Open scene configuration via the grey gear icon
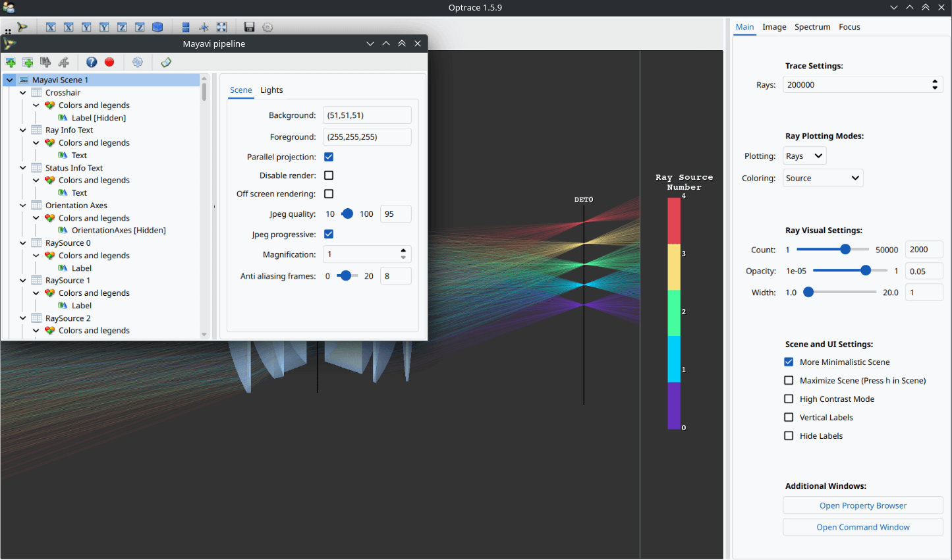Viewport: 952px width, 560px height. 267,27
